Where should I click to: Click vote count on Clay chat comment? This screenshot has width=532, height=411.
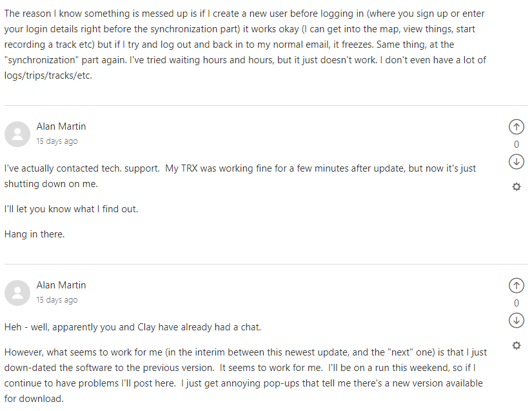[x=516, y=303]
